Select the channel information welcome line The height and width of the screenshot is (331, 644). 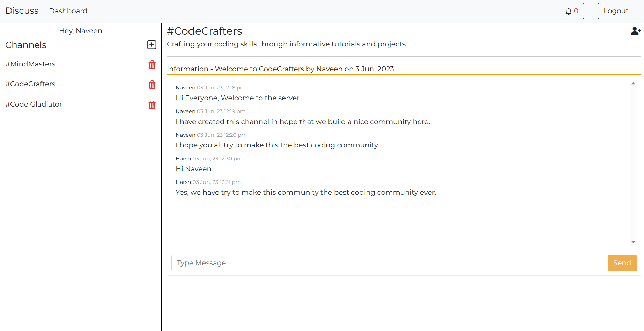click(280, 69)
